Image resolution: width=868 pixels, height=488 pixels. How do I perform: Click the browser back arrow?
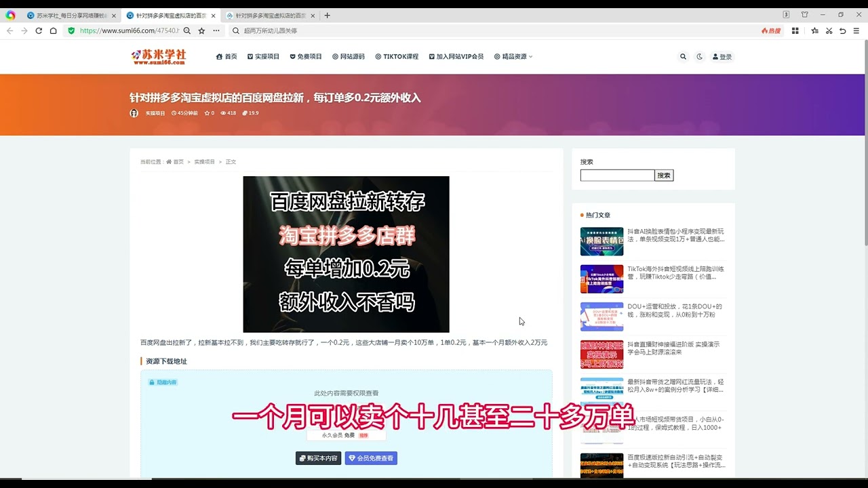pyautogui.click(x=10, y=30)
